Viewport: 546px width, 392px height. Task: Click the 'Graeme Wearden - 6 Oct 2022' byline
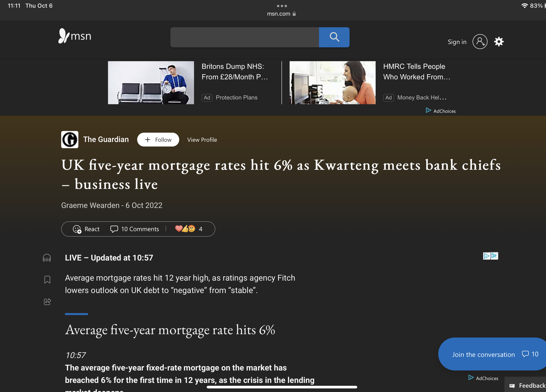click(112, 205)
